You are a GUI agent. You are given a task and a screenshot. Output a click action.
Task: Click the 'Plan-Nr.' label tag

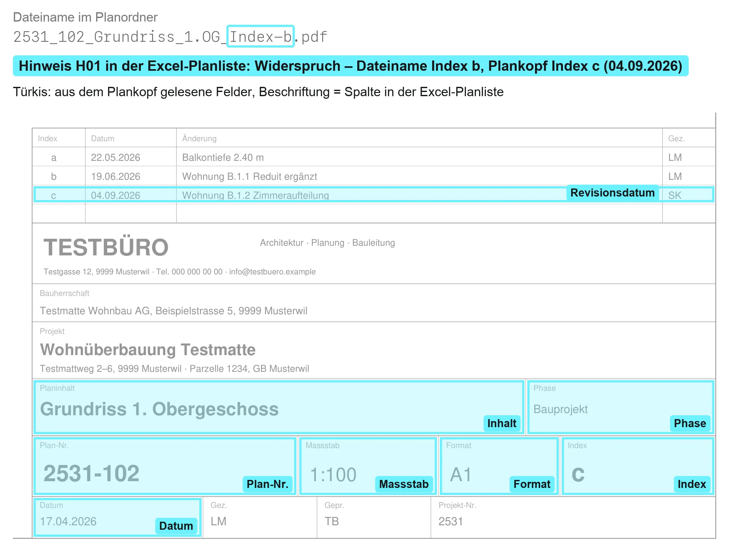tap(268, 484)
